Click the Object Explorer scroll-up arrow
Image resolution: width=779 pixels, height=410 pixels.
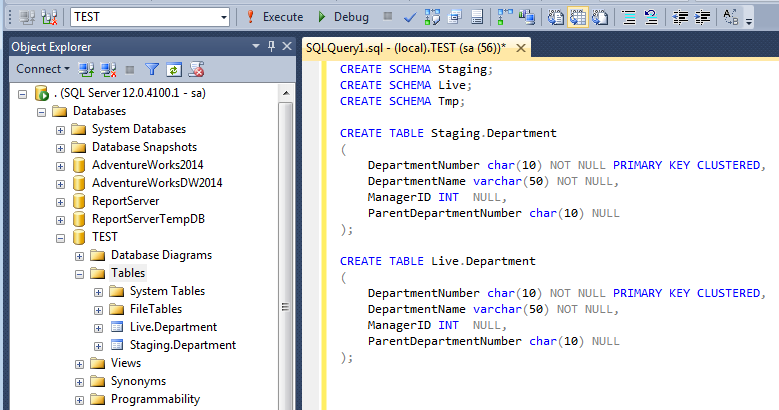(286, 93)
